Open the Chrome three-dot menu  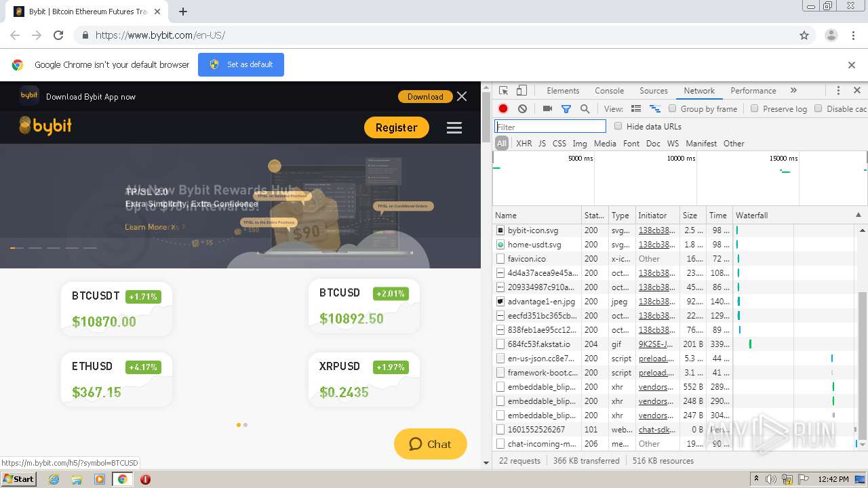tap(853, 35)
